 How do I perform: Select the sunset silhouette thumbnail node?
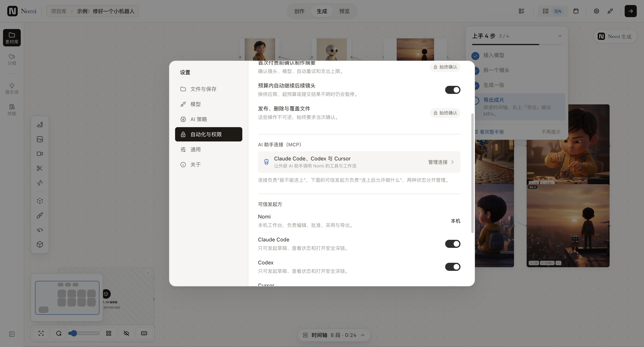click(x=415, y=49)
